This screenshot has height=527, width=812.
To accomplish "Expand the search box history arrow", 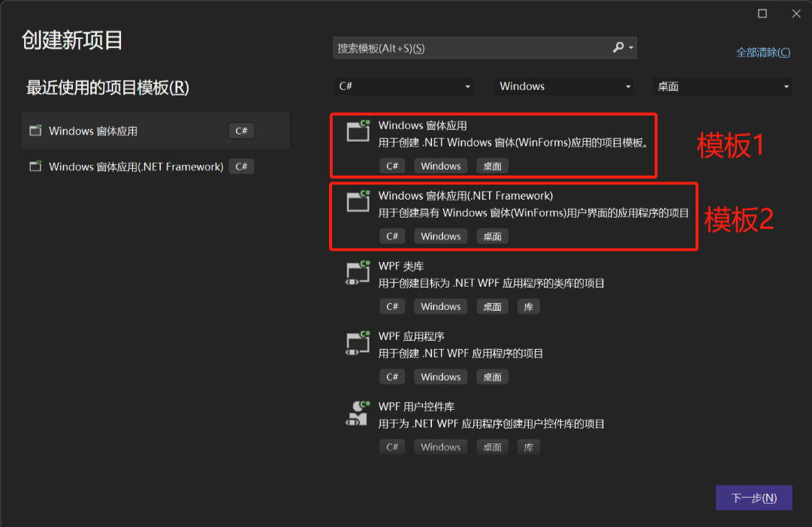I will [x=631, y=47].
